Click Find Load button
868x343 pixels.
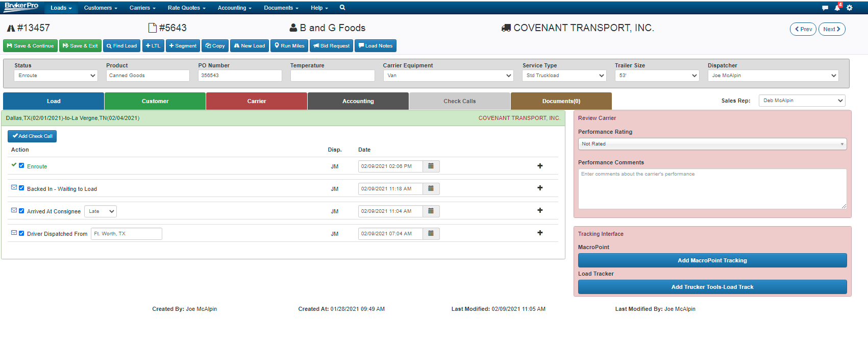[x=122, y=46]
